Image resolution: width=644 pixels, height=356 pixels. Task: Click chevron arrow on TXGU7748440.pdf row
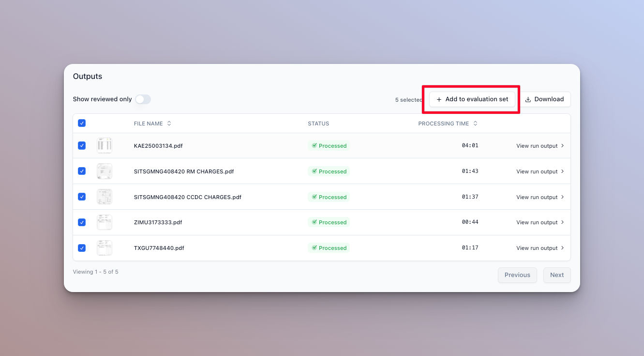562,248
